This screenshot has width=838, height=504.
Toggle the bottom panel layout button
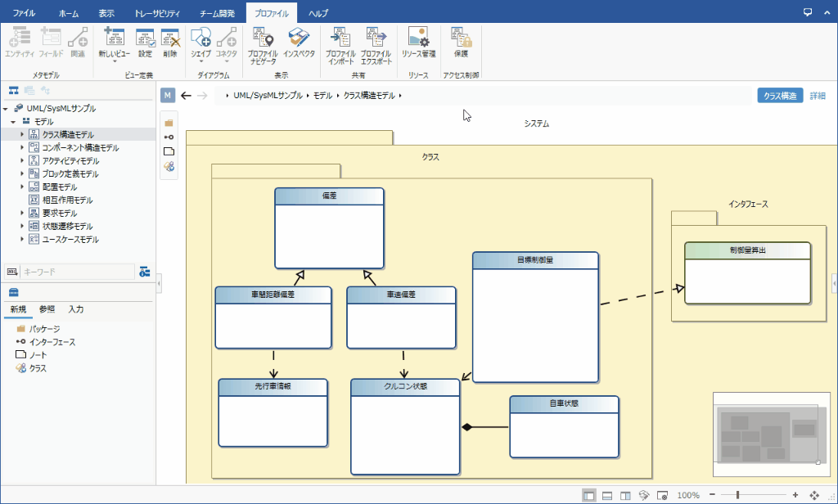coord(607,496)
